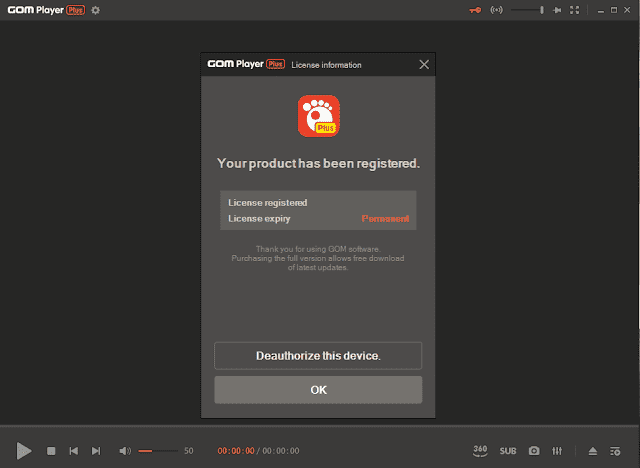Adjust the window transparency slider
The height and width of the screenshot is (468, 640).
(527, 10)
